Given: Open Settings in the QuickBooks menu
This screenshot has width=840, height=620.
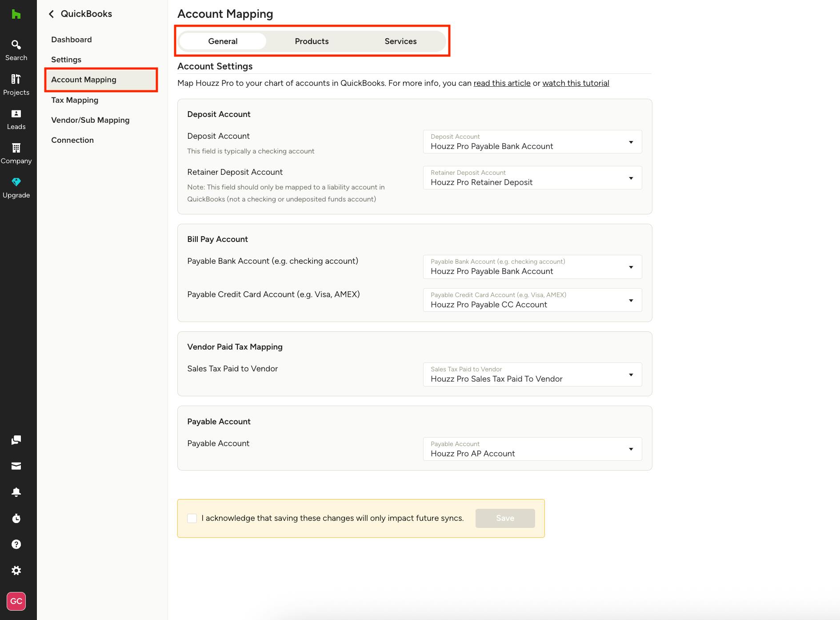Looking at the screenshot, I should pyautogui.click(x=66, y=60).
